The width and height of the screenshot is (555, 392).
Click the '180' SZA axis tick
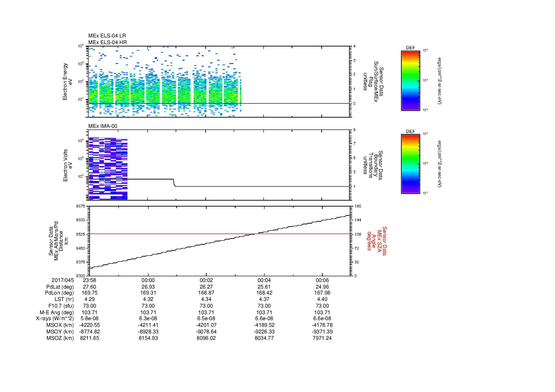tap(358, 206)
